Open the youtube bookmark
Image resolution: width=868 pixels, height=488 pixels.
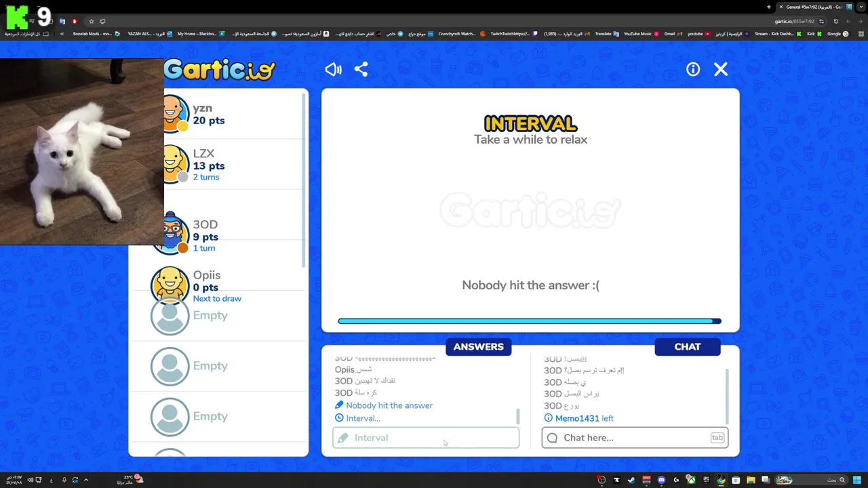(x=698, y=34)
